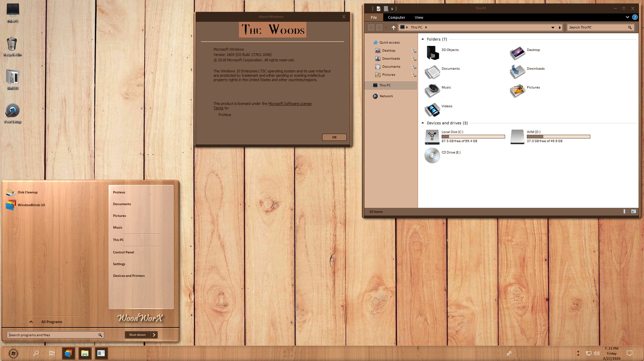Click OK in About Windows dialog
Image resolution: width=644 pixels, height=361 pixels.
click(x=334, y=137)
